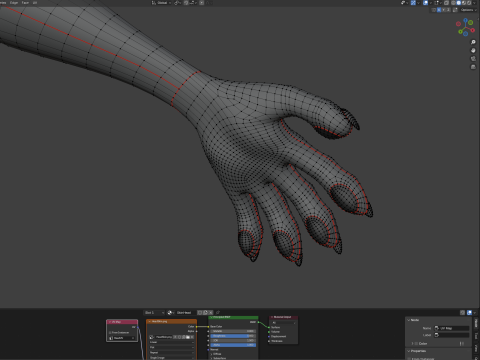Duplicate material with new material icon

[205, 313]
